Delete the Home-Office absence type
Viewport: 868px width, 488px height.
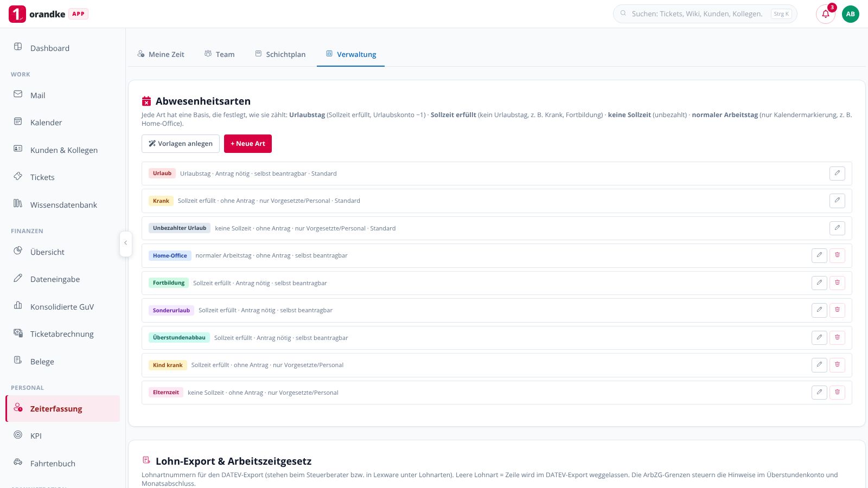pyautogui.click(x=837, y=255)
